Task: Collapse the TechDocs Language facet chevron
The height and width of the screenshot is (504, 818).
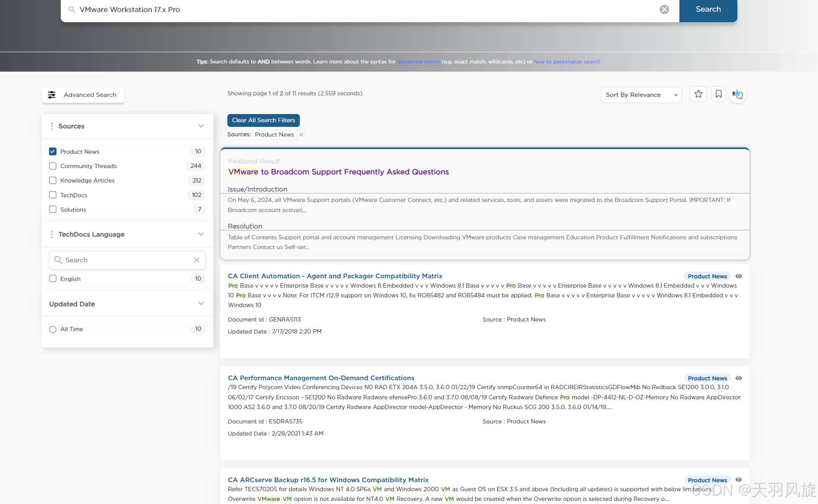Action: [201, 234]
